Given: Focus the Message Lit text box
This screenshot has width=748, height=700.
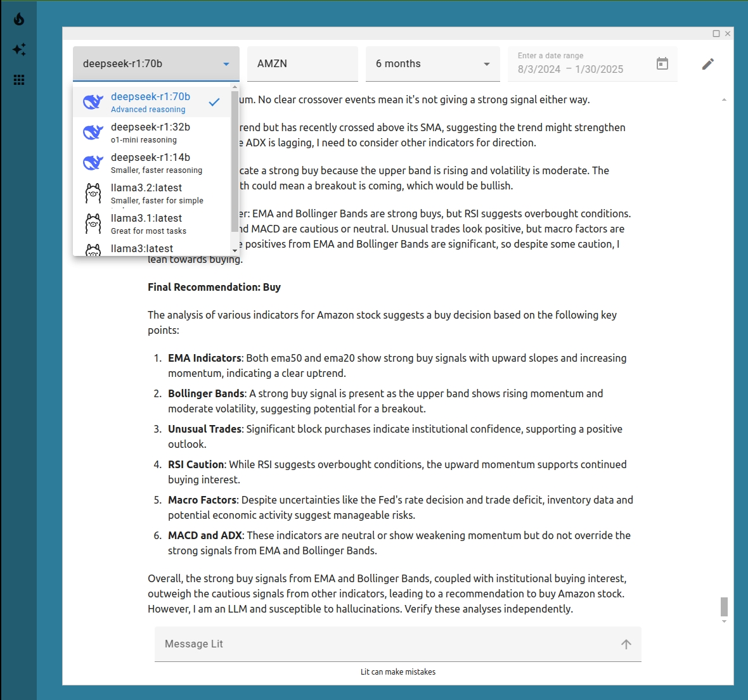Looking at the screenshot, I should pyautogui.click(x=387, y=644).
